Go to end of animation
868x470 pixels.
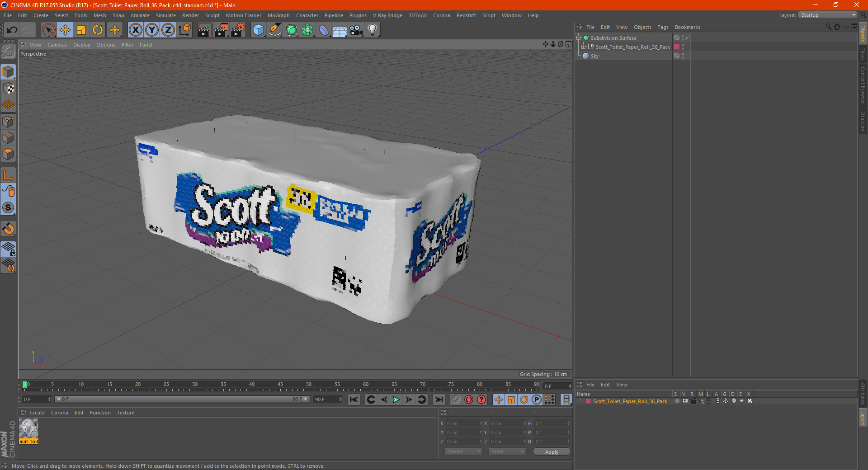pyautogui.click(x=439, y=399)
